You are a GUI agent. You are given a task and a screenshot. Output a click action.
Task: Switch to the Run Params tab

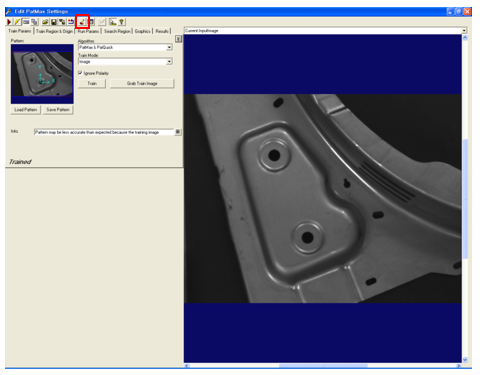(x=88, y=31)
